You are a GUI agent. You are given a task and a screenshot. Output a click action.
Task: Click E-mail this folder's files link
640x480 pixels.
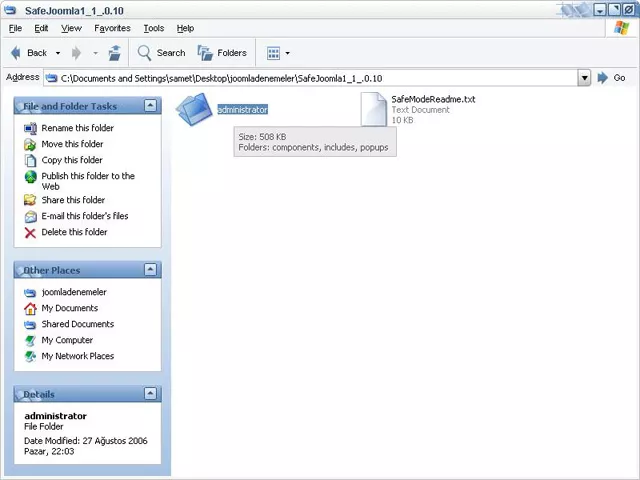tap(85, 216)
